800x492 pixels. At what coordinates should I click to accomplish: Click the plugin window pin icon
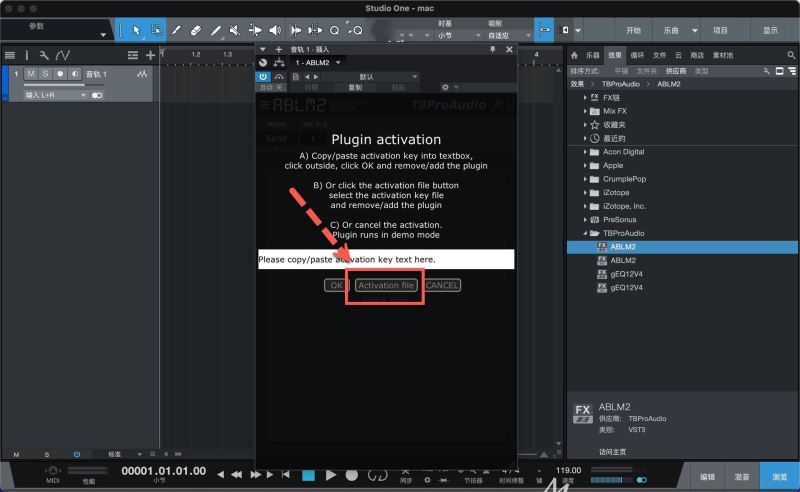coord(492,48)
